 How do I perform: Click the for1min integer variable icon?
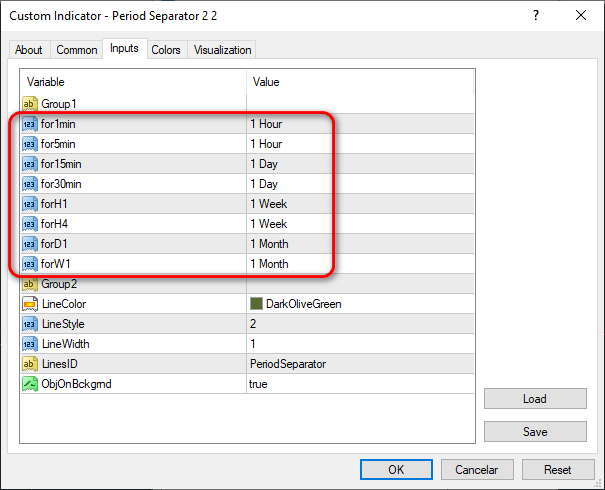click(29, 123)
